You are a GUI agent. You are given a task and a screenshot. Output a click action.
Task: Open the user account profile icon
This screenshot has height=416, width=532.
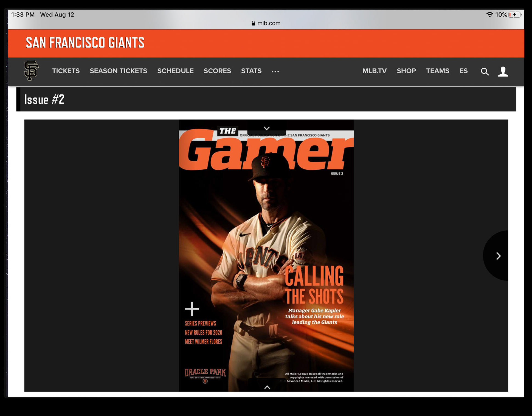503,72
